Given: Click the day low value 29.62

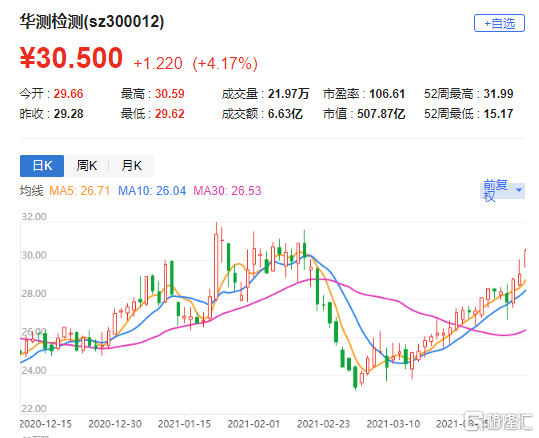Looking at the screenshot, I should pyautogui.click(x=169, y=114).
